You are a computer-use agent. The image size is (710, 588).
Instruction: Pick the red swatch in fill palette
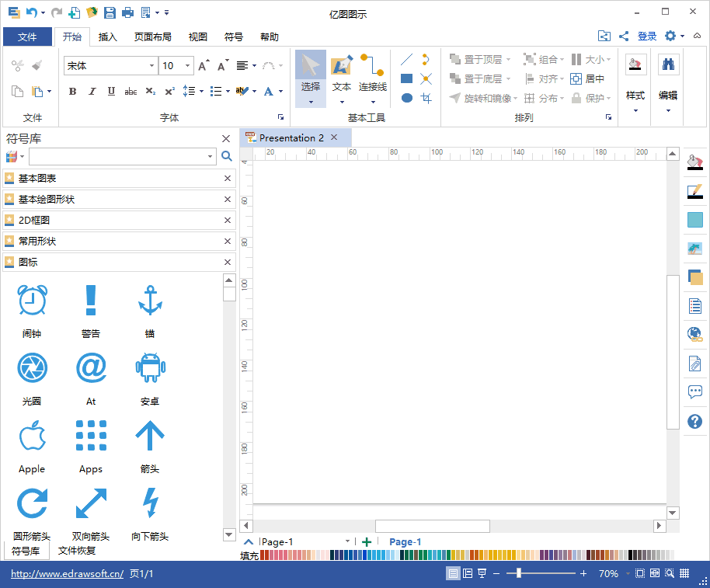[263, 555]
